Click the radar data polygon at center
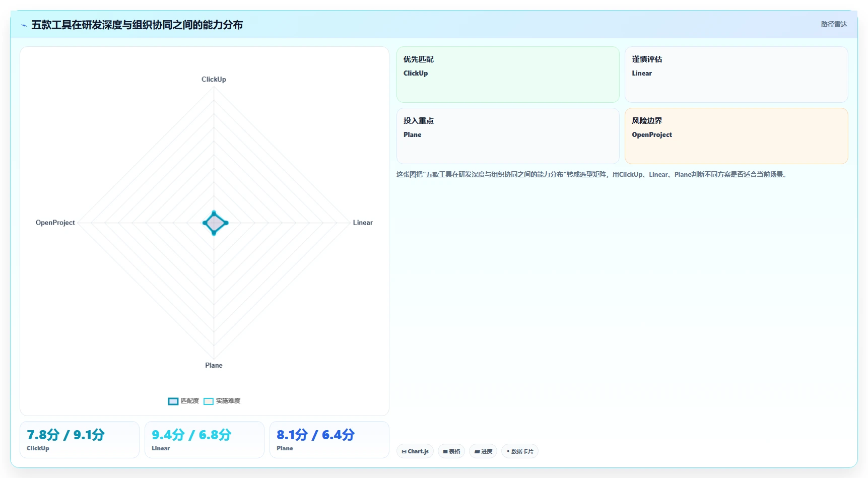 pos(215,223)
